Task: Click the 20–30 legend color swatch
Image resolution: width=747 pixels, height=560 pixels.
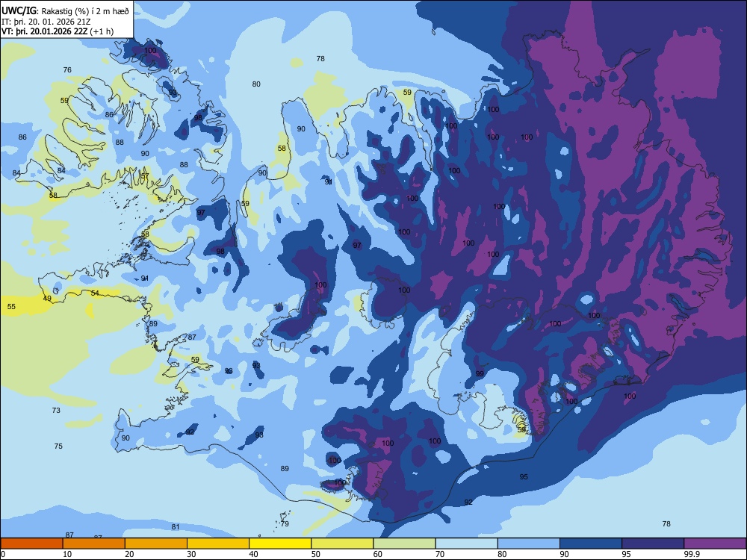Action: 156,544
